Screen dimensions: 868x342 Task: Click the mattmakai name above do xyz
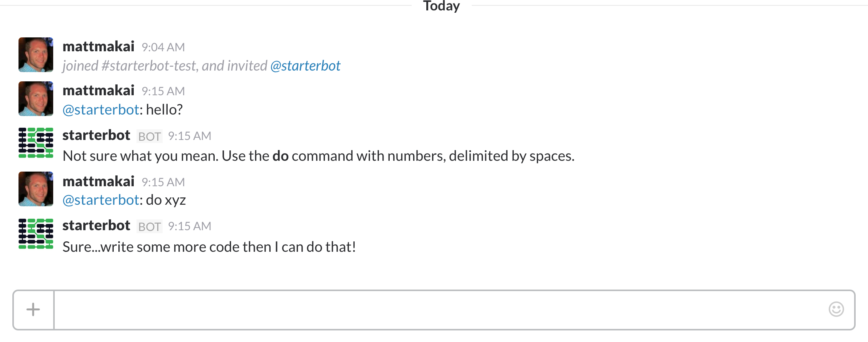[x=98, y=181]
